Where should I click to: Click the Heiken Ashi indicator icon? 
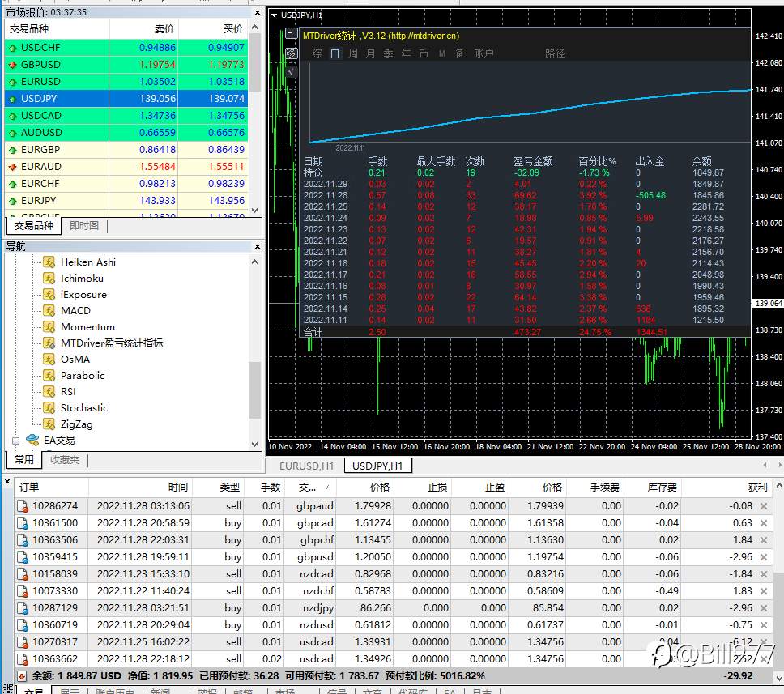[x=49, y=262]
